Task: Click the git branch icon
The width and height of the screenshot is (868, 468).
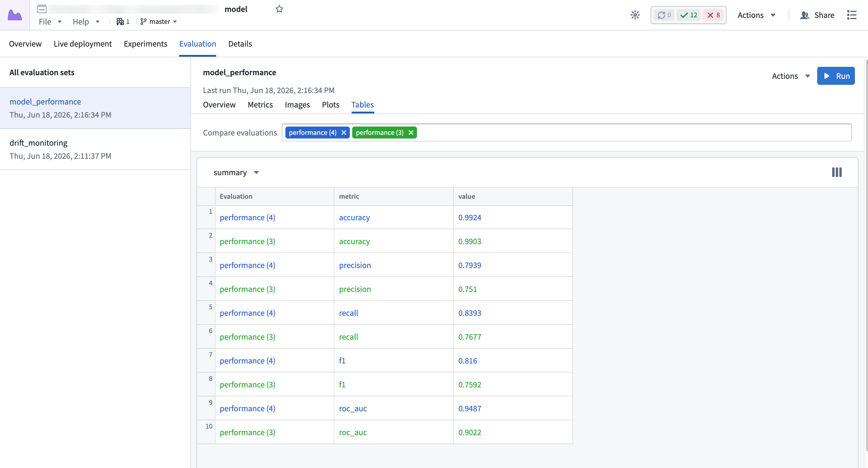Action: 143,21
